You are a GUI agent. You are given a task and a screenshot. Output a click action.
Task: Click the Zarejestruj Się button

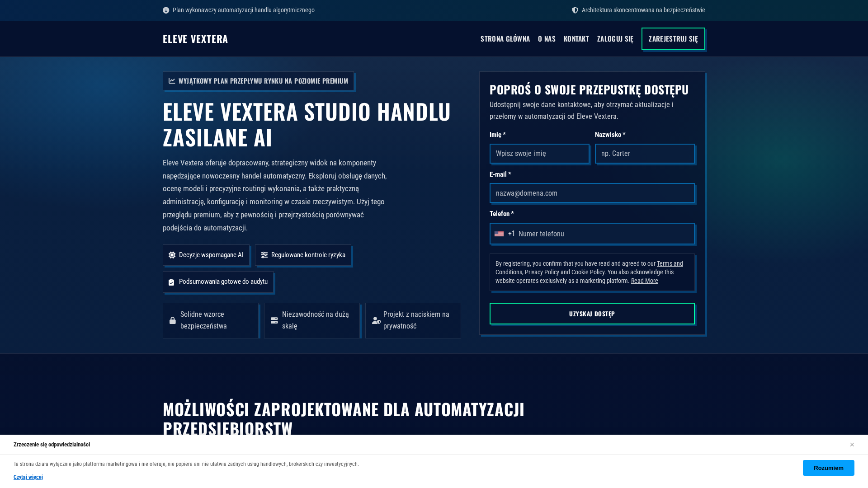673,39
